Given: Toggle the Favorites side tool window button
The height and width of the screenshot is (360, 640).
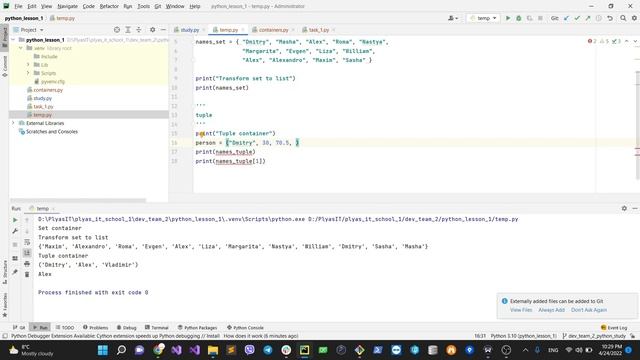Looking at the screenshot, I should click(x=4, y=304).
